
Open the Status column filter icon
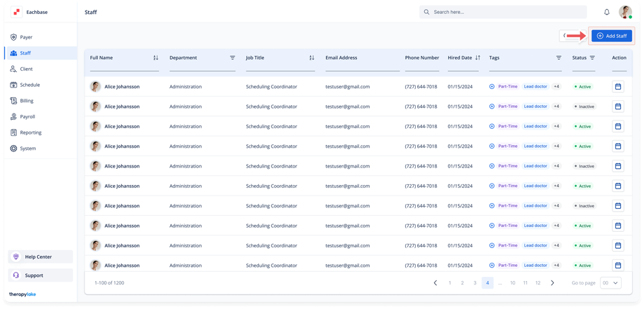592,57
